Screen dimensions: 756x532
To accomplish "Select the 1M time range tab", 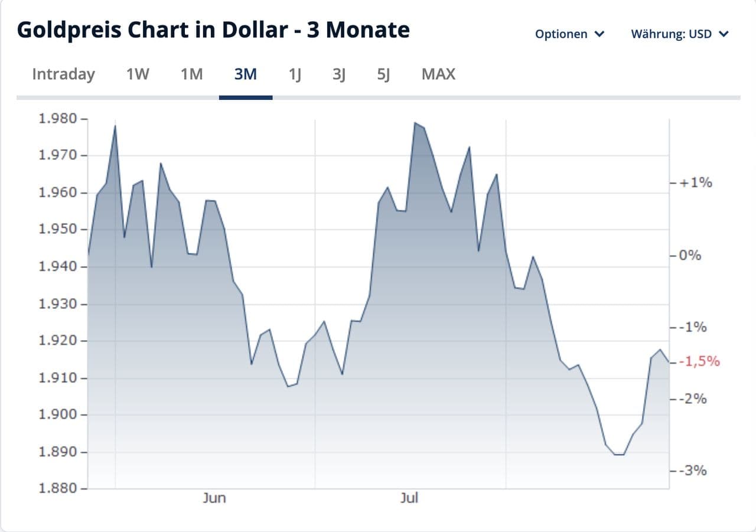I will pyautogui.click(x=192, y=74).
